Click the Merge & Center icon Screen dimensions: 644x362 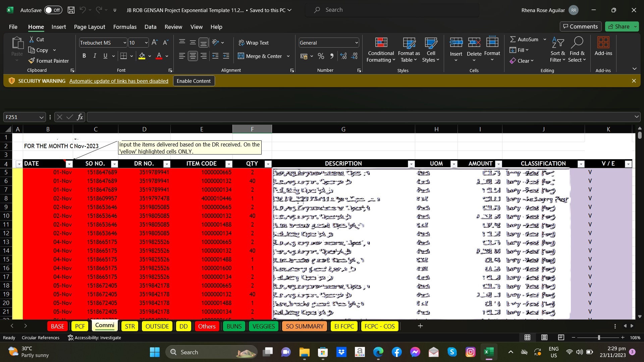tap(241, 56)
